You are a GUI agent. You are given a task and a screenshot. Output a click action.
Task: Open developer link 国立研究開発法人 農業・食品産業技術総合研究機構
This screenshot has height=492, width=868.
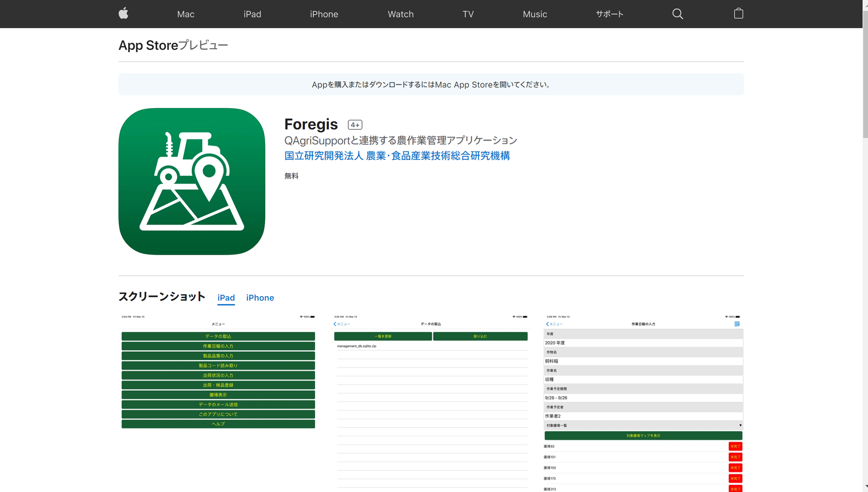397,156
